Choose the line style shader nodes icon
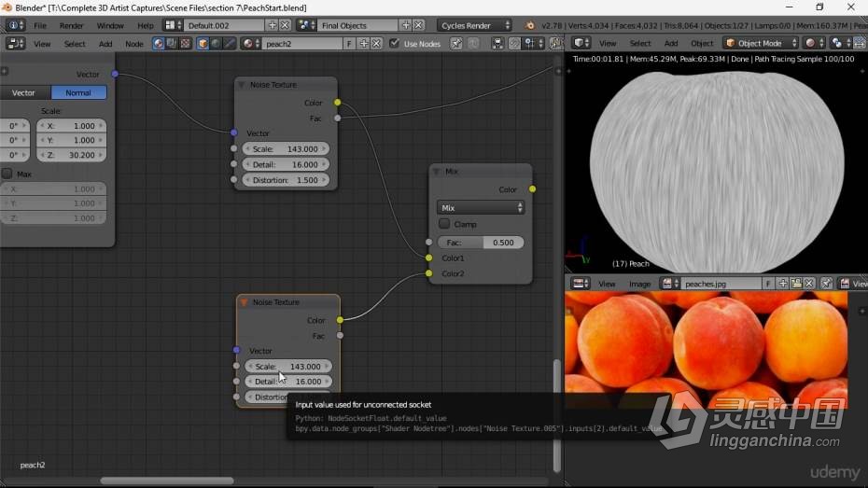The height and width of the screenshot is (488, 868). (230, 44)
